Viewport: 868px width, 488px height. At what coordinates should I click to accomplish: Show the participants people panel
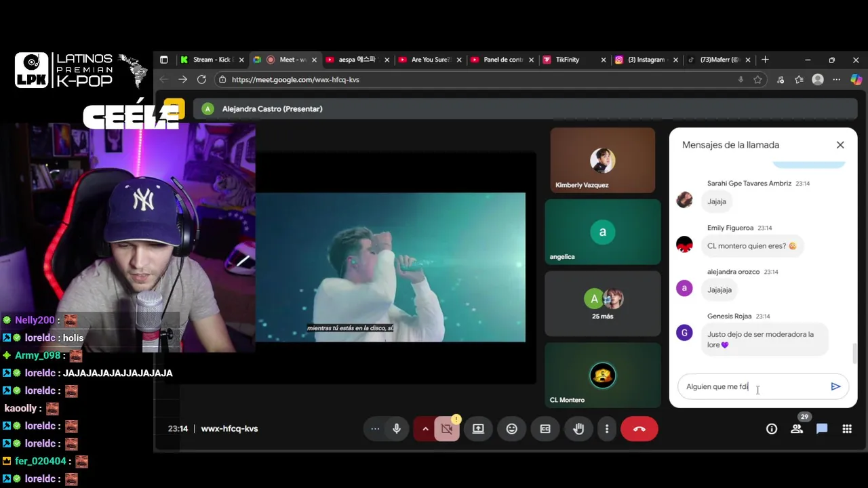[797, 428]
